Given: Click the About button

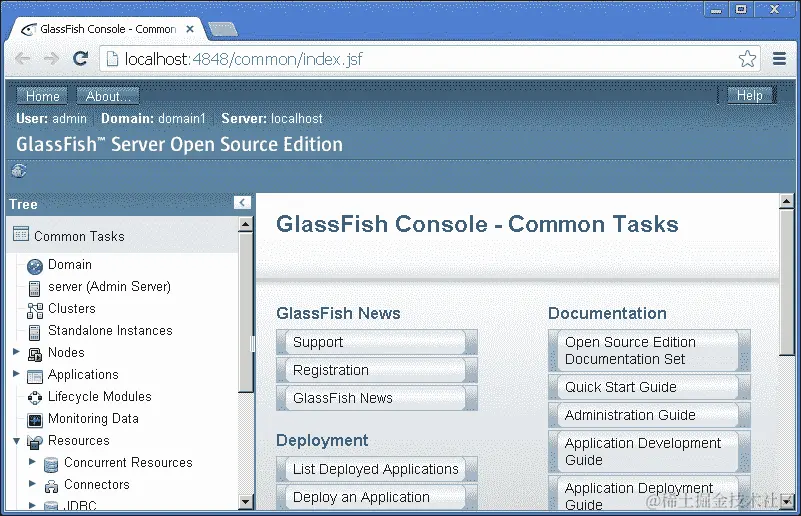Looking at the screenshot, I should (x=108, y=96).
